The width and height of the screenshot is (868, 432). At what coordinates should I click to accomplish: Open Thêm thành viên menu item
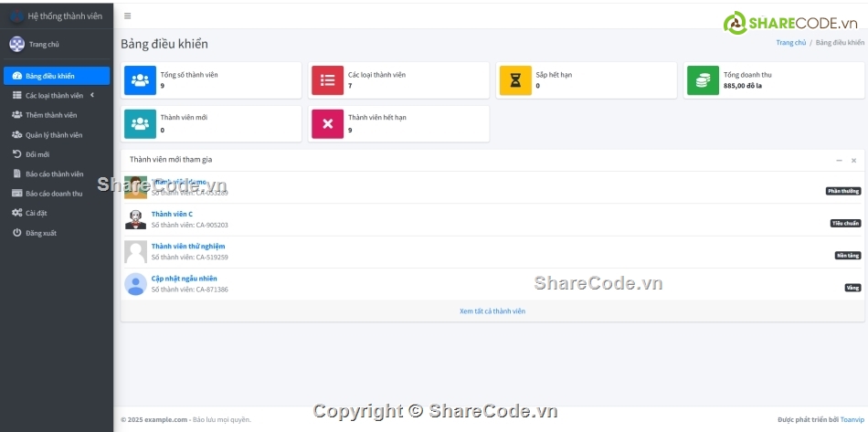(57, 115)
